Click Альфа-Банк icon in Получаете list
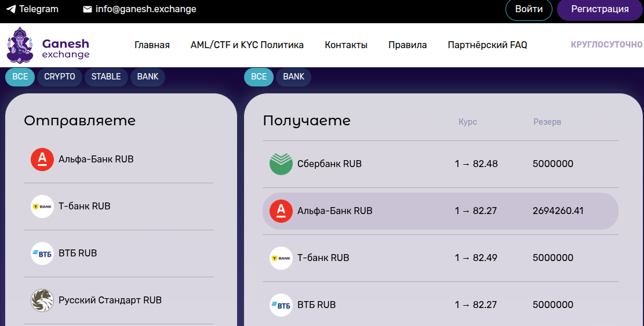The width and height of the screenshot is (644, 326). point(281,211)
